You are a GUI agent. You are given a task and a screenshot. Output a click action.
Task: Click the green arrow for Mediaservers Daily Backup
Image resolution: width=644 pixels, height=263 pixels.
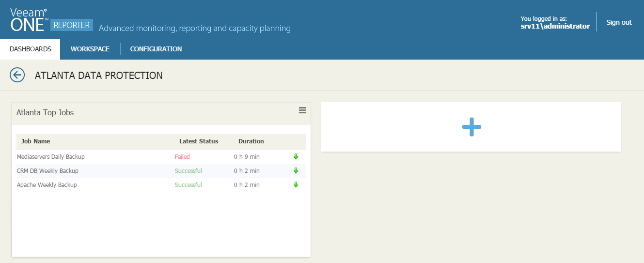pyautogui.click(x=296, y=156)
